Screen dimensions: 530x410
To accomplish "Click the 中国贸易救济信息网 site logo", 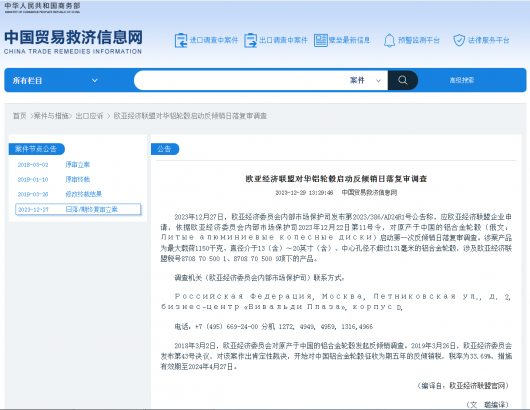I will pyautogui.click(x=73, y=37).
